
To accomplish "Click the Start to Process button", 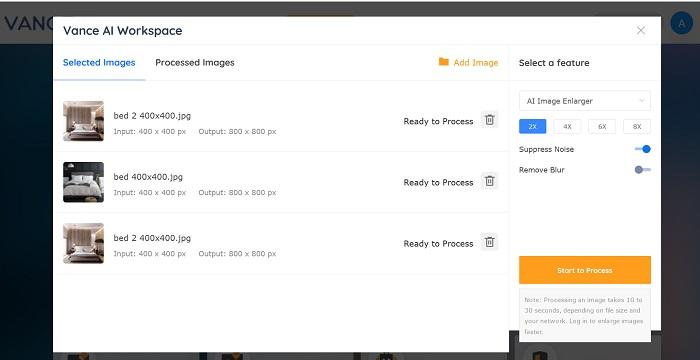I will [x=585, y=270].
